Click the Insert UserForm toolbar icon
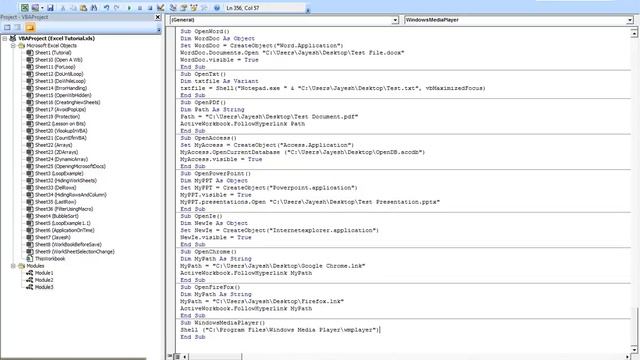The image size is (640, 360). pyautogui.click(x=35, y=8)
